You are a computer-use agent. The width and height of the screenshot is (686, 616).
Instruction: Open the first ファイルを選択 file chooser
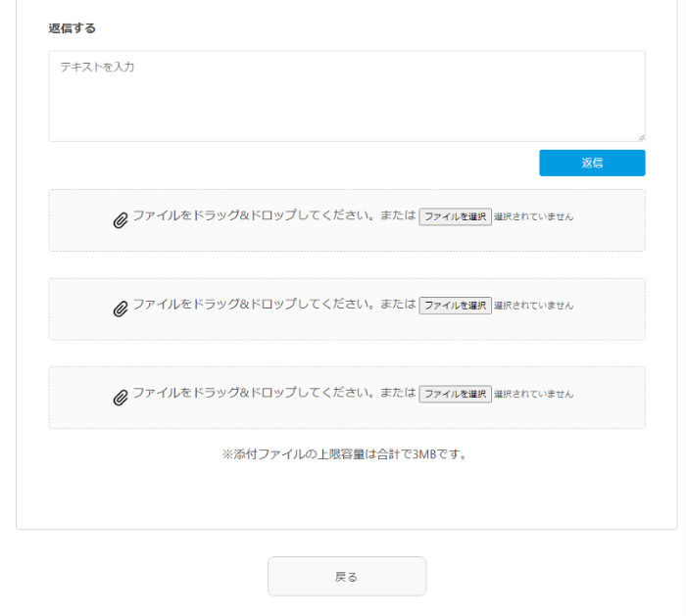coord(455,216)
